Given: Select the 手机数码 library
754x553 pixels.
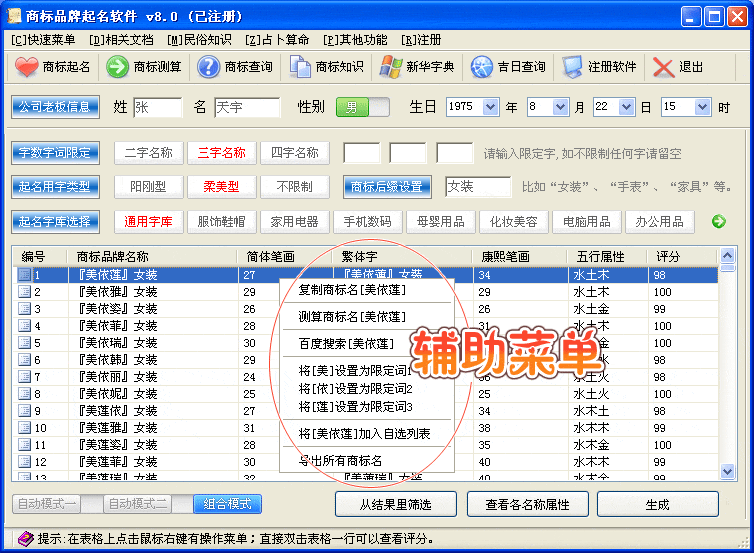Looking at the screenshot, I should pyautogui.click(x=368, y=222).
